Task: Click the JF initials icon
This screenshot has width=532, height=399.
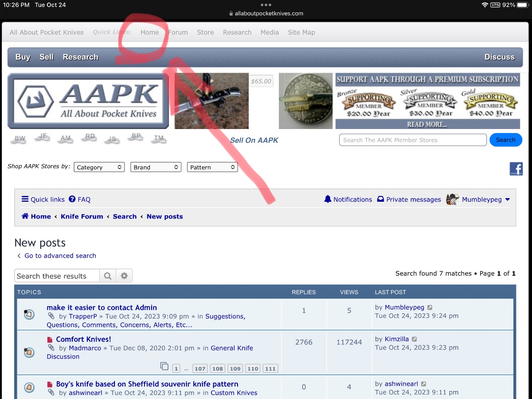Action: click(43, 138)
